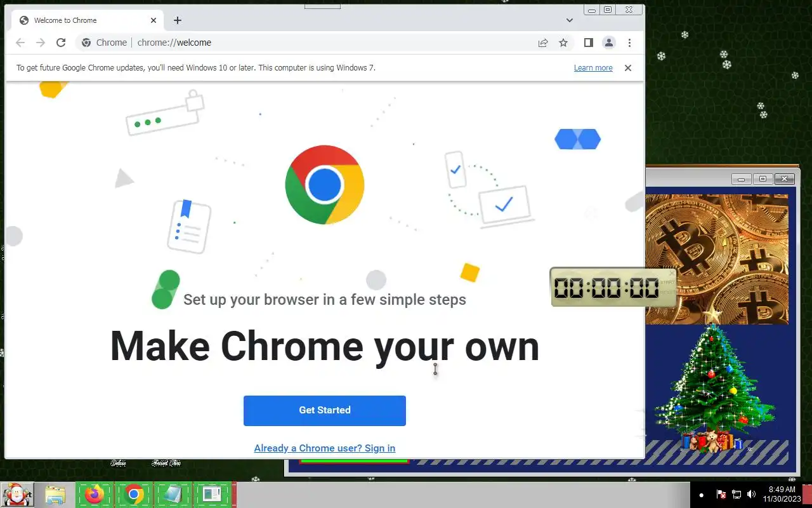Viewport: 812px width, 508px height.
Task: Go back using Chrome's back arrow
Action: pyautogui.click(x=20, y=43)
